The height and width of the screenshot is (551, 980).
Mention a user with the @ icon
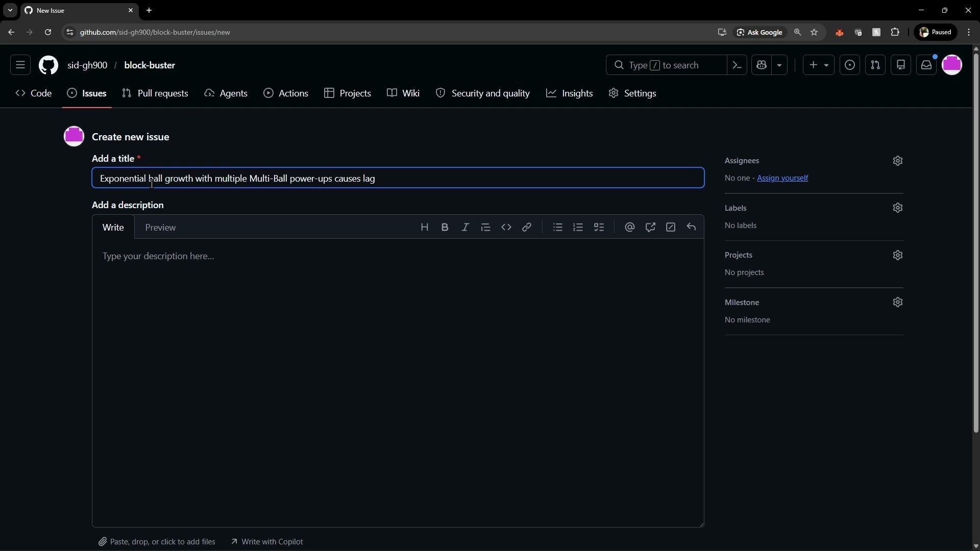[x=629, y=228]
